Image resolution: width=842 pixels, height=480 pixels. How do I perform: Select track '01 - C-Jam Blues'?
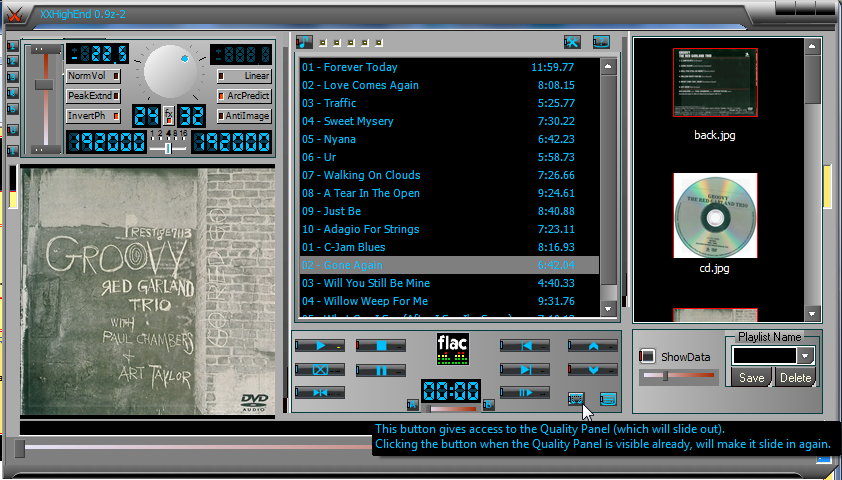coord(449,247)
